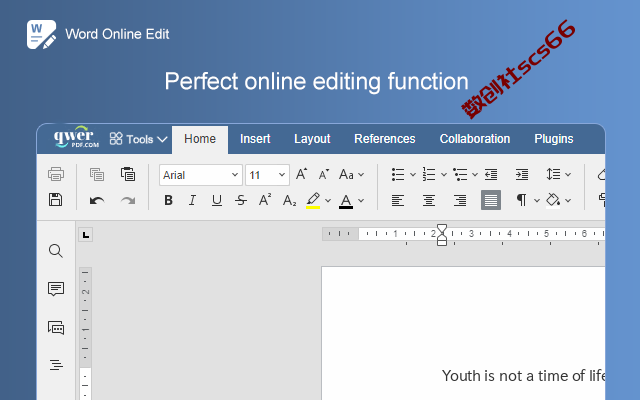Open multilevel list dropdown arrow
The width and height of the screenshot is (640, 400).
pyautogui.click(x=475, y=175)
